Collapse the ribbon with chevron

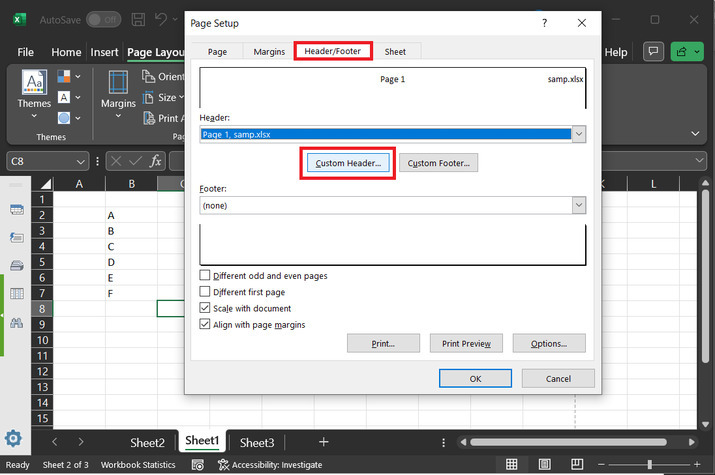point(695,134)
